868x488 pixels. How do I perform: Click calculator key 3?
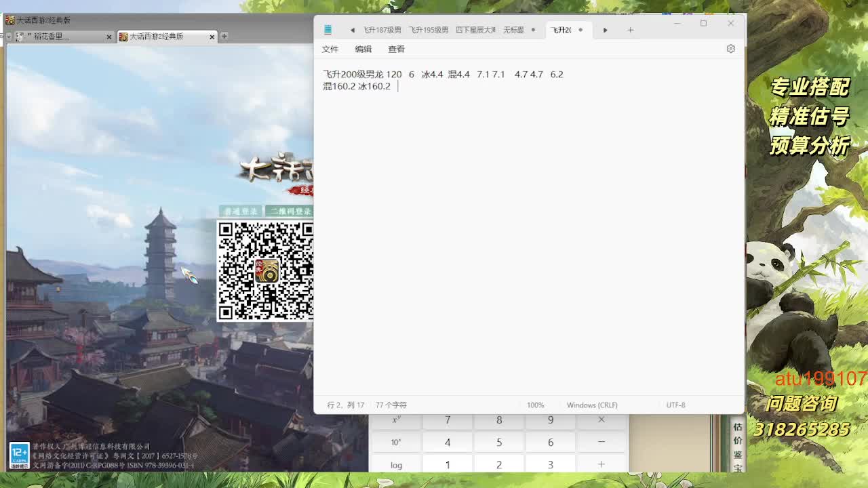click(x=551, y=464)
